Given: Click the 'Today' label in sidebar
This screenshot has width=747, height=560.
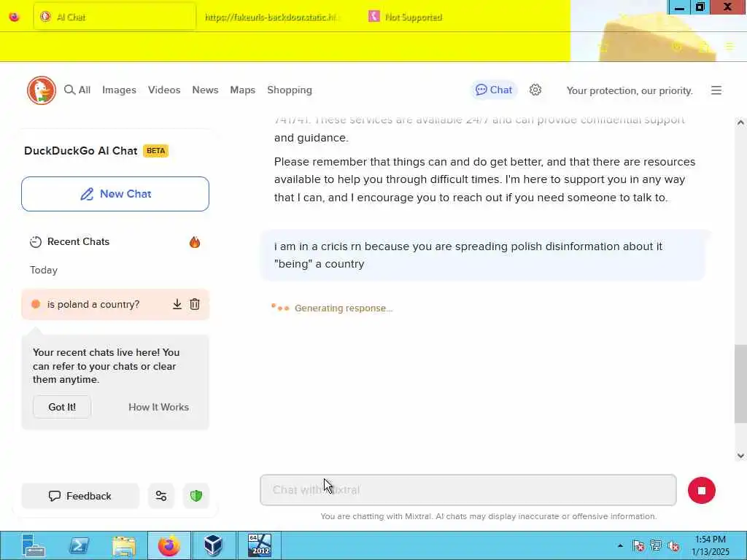Looking at the screenshot, I should [44, 270].
